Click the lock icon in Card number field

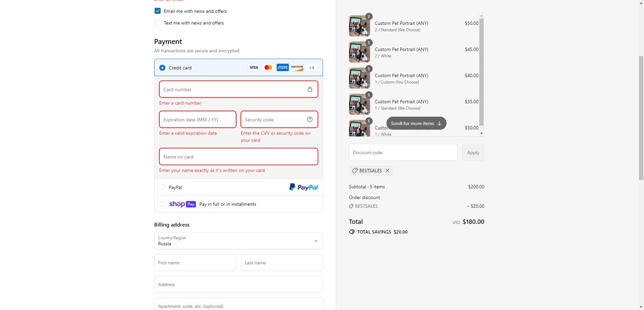click(310, 89)
